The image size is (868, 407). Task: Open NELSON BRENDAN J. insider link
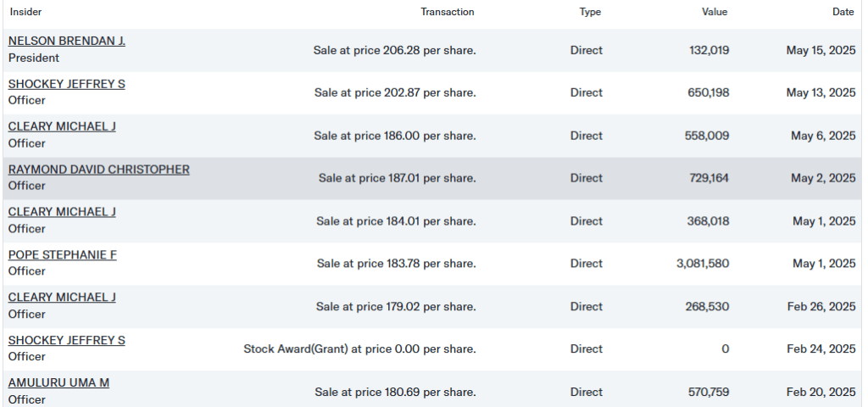point(66,41)
